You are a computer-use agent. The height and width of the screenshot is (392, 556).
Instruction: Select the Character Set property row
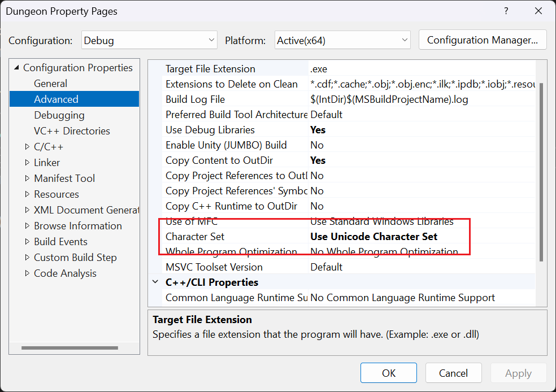(x=195, y=237)
